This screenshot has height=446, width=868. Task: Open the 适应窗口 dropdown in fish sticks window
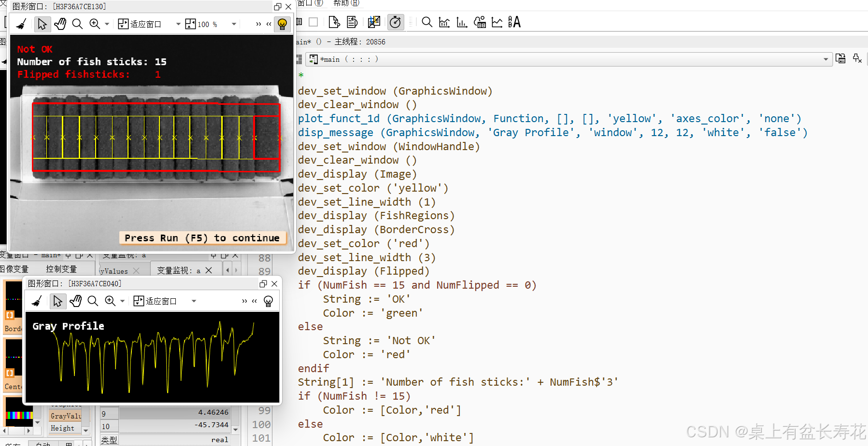(178, 24)
